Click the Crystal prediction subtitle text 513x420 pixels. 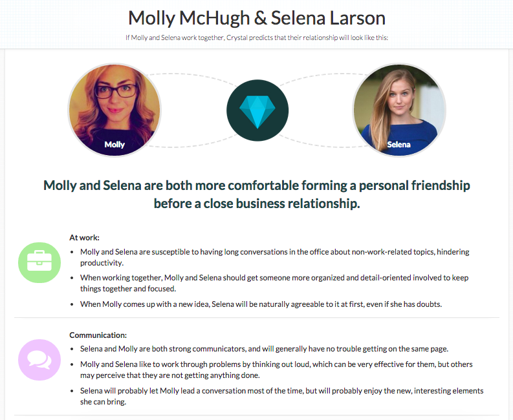257,37
